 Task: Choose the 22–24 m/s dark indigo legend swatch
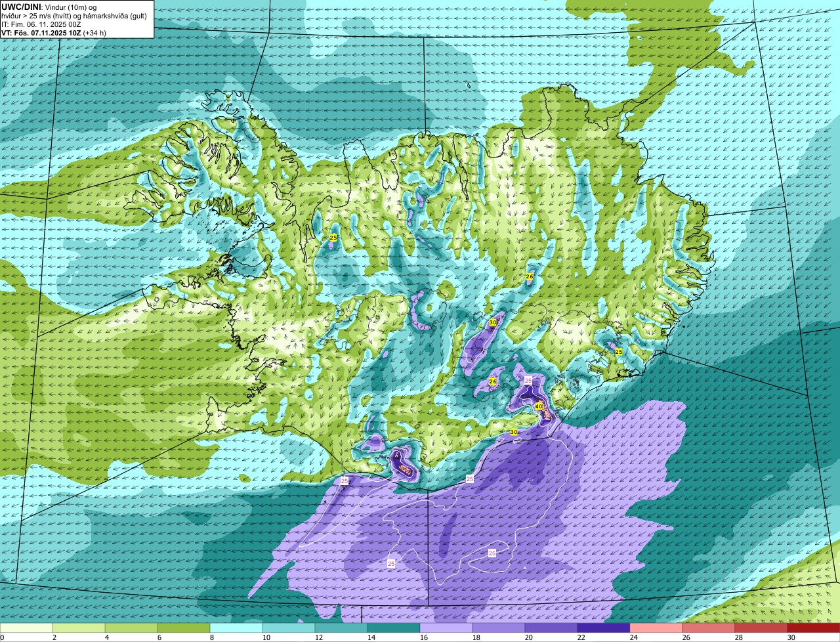pyautogui.click(x=604, y=628)
